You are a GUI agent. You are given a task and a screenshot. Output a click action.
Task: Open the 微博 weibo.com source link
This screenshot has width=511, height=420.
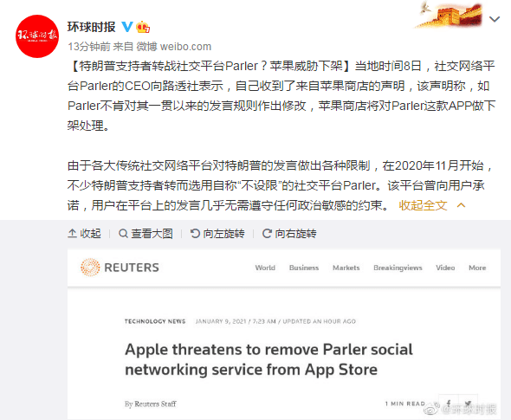(x=174, y=47)
